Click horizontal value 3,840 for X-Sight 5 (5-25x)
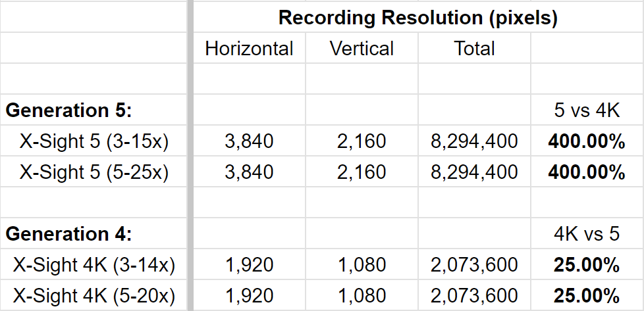Image resolution: width=644 pixels, height=311 pixels. [x=249, y=172]
